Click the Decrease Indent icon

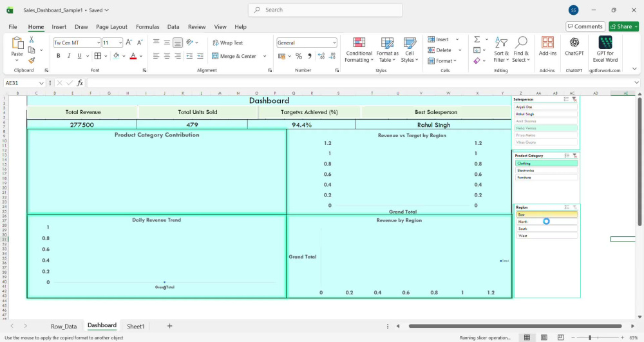pos(189,56)
